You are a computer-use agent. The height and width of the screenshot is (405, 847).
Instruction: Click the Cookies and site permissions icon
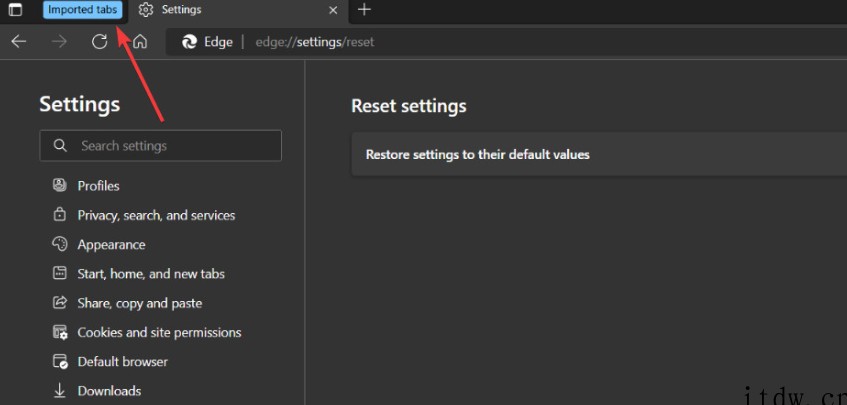(x=60, y=332)
